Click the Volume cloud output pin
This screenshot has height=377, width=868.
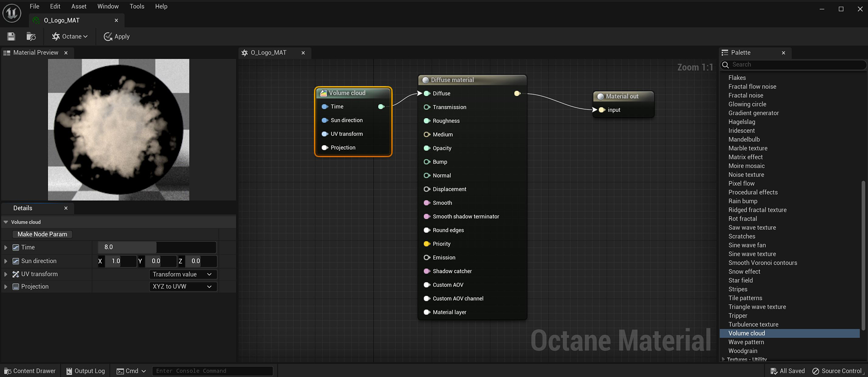pyautogui.click(x=381, y=107)
